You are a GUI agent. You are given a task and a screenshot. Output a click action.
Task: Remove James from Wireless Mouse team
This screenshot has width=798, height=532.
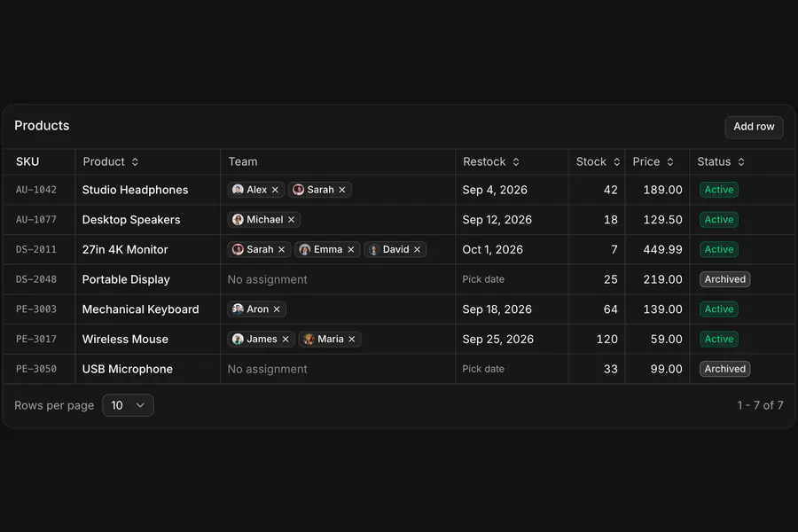pos(286,339)
